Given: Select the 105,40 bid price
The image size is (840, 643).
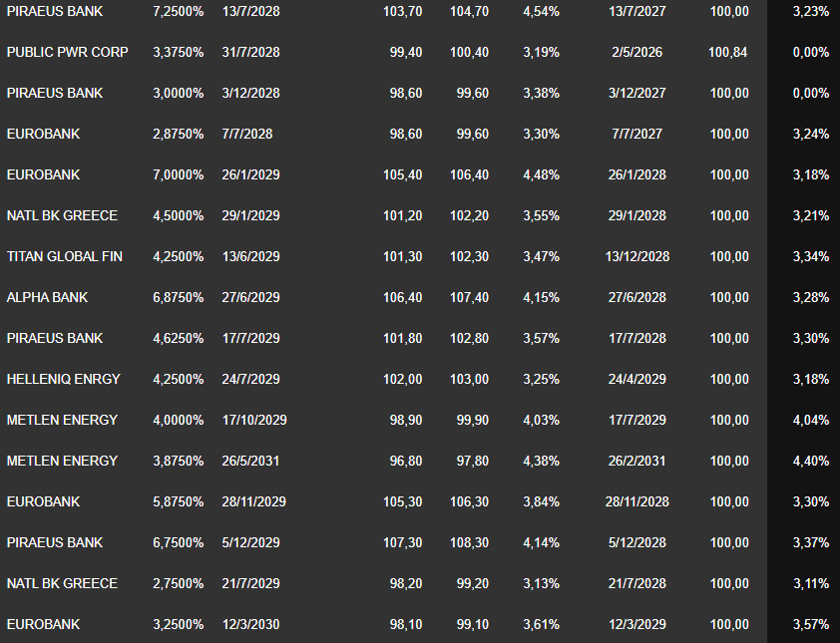Looking at the screenshot, I should pos(402,174).
